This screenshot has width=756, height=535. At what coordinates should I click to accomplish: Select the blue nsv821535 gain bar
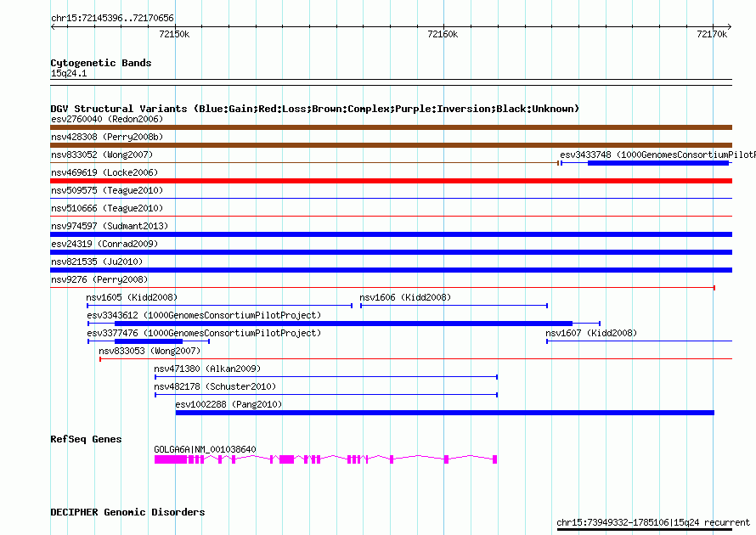[x=391, y=270]
